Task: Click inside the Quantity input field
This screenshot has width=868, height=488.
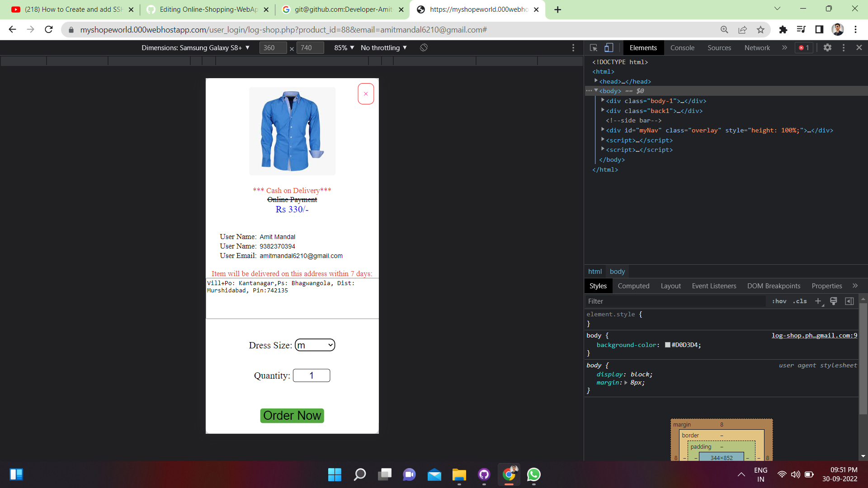Action: click(311, 375)
